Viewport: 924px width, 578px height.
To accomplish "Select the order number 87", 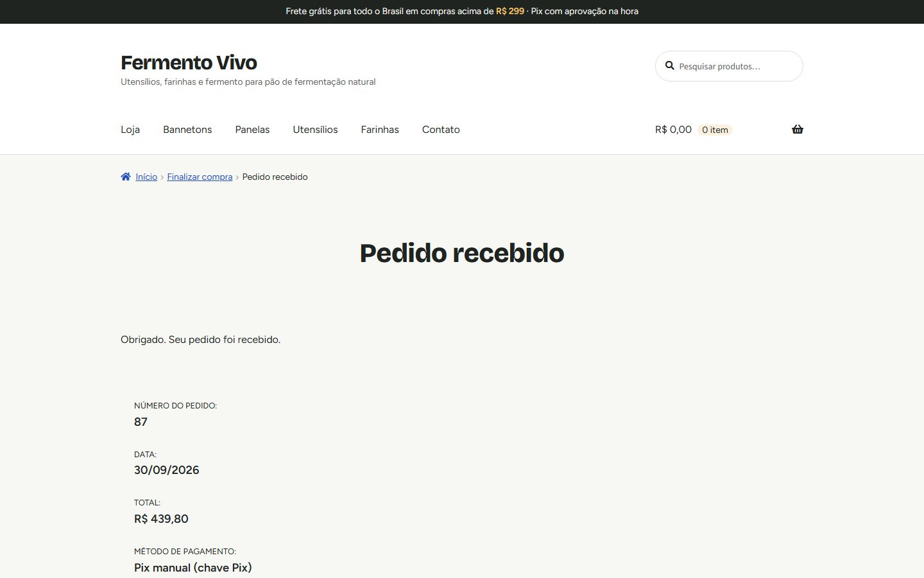I will click(141, 422).
